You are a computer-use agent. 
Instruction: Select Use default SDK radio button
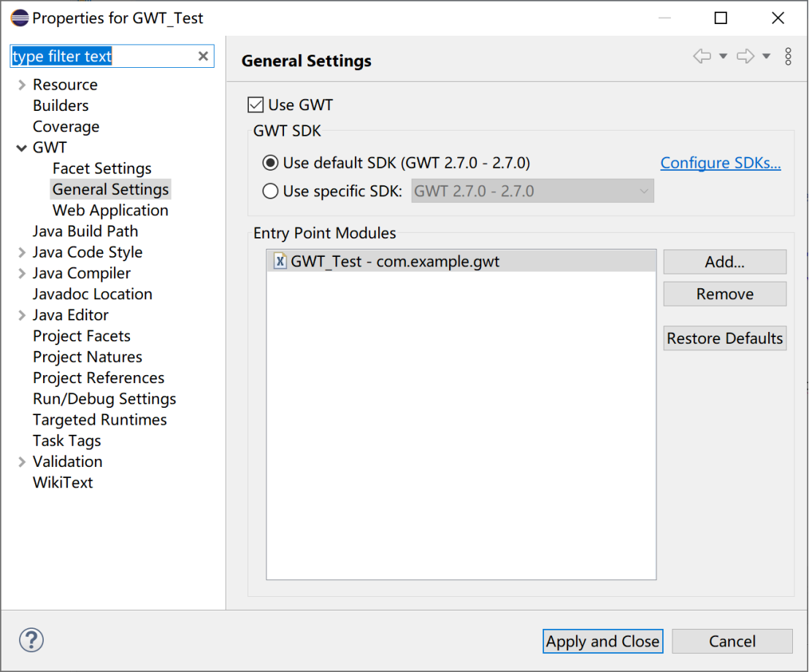(270, 163)
